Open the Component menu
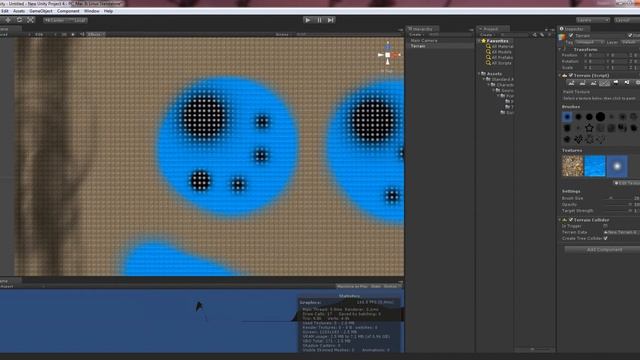This screenshot has width=640, height=360. pos(68,11)
